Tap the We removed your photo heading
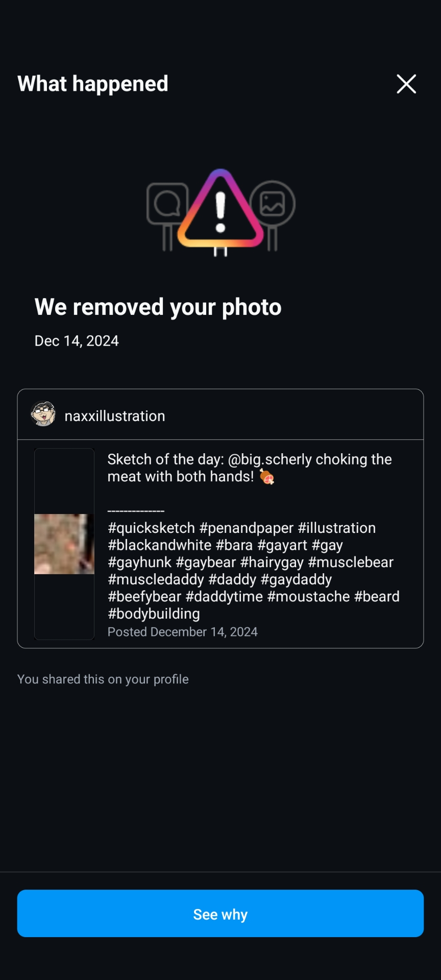 [x=158, y=307]
